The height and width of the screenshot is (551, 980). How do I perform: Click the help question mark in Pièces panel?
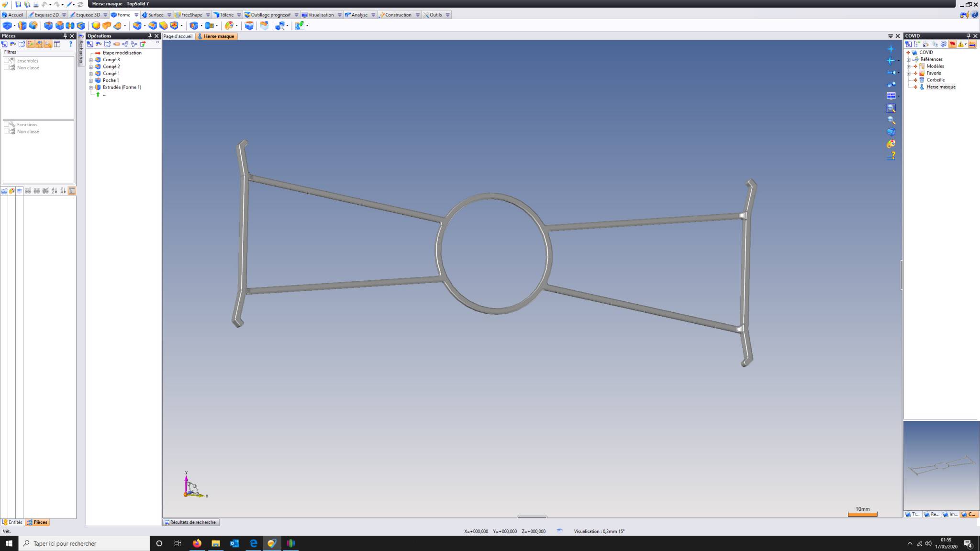click(x=71, y=44)
